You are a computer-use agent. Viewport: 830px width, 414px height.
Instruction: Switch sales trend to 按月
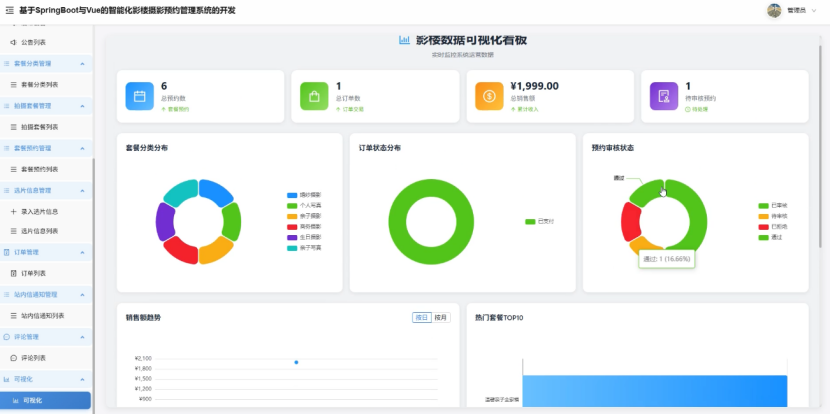click(x=441, y=318)
